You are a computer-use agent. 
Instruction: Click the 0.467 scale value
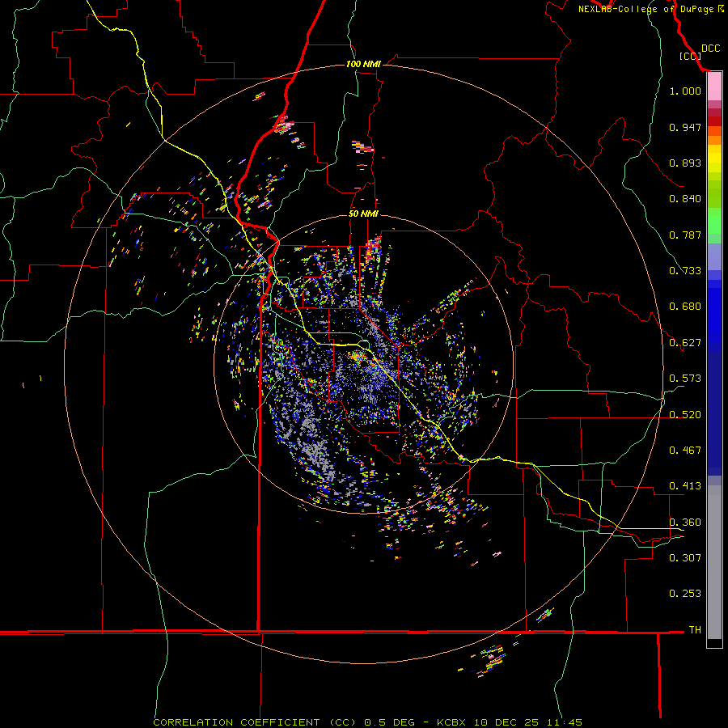(x=685, y=450)
